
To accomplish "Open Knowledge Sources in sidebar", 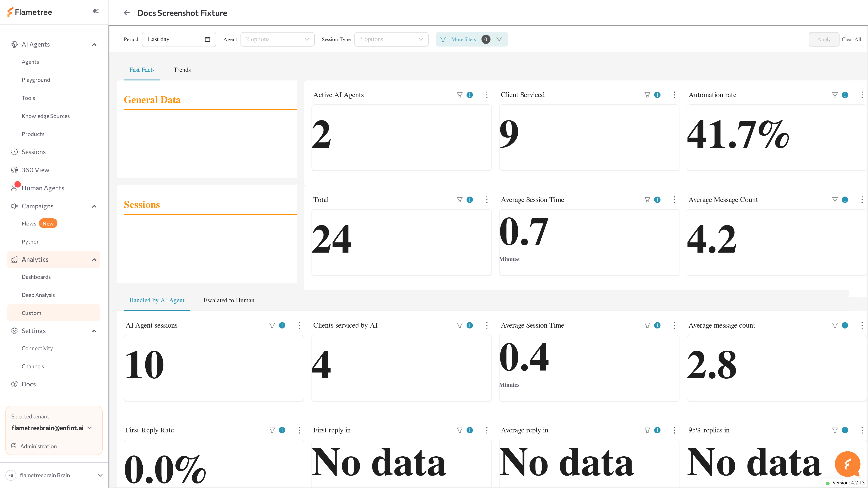I will pyautogui.click(x=45, y=116).
